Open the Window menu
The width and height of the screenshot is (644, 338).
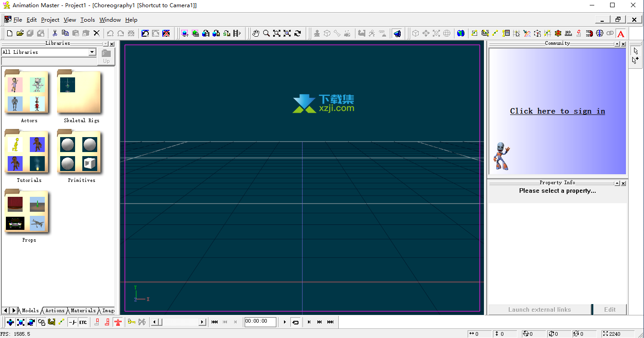pyautogui.click(x=110, y=20)
